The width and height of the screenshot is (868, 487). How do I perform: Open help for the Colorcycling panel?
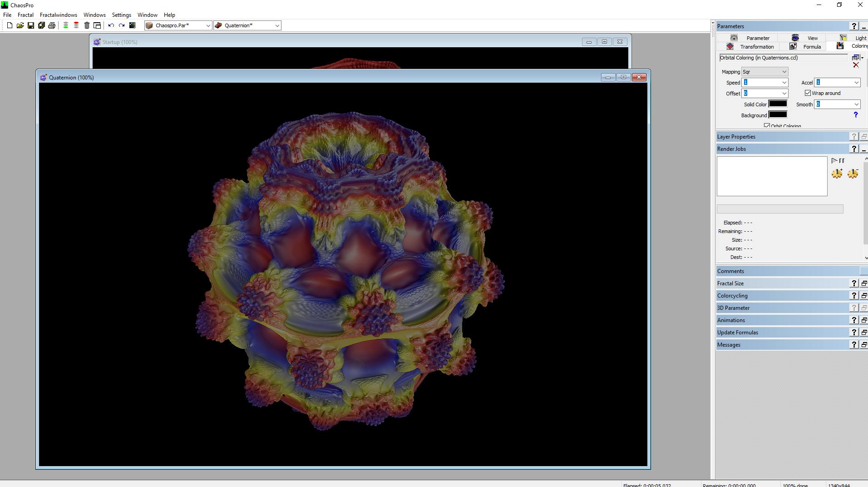click(854, 296)
